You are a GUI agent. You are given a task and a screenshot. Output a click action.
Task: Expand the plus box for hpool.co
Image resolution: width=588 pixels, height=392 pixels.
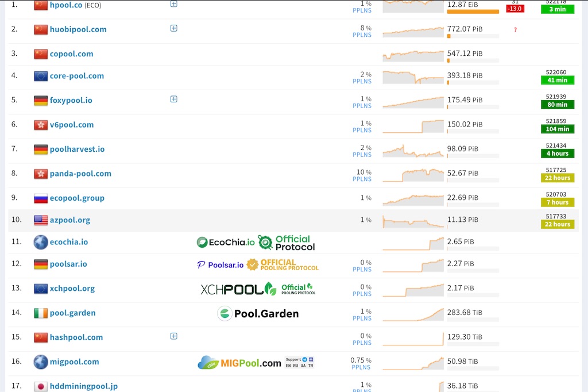(x=173, y=4)
